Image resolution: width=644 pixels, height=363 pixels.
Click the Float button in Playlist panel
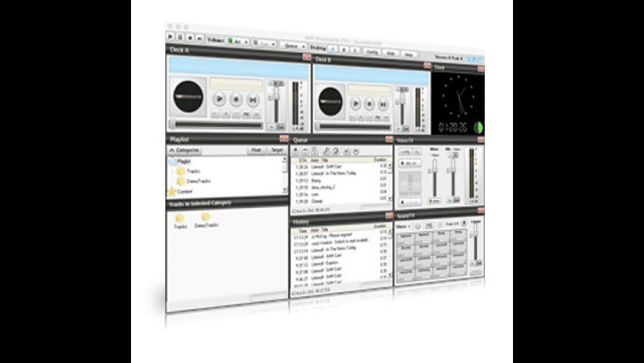(256, 150)
